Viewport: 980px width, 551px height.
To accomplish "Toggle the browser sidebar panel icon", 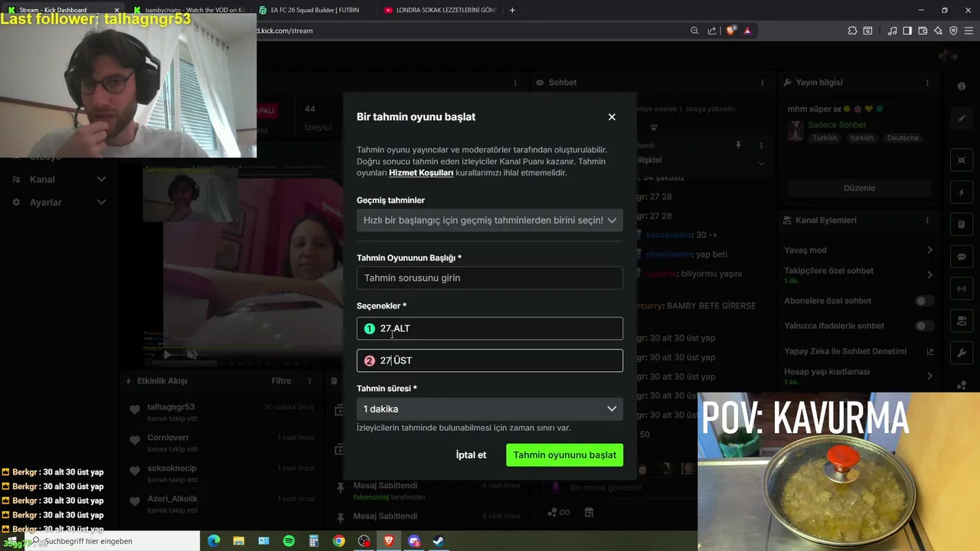I will tap(907, 31).
